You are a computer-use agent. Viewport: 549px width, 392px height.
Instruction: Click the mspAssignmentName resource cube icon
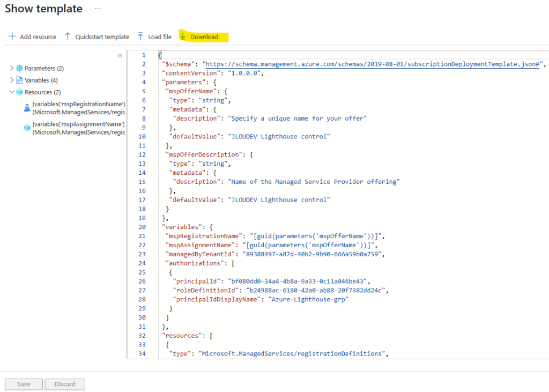click(x=27, y=128)
